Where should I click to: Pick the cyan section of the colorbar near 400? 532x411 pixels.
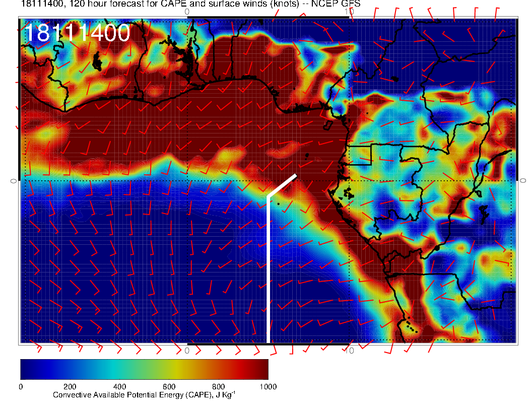119,369
